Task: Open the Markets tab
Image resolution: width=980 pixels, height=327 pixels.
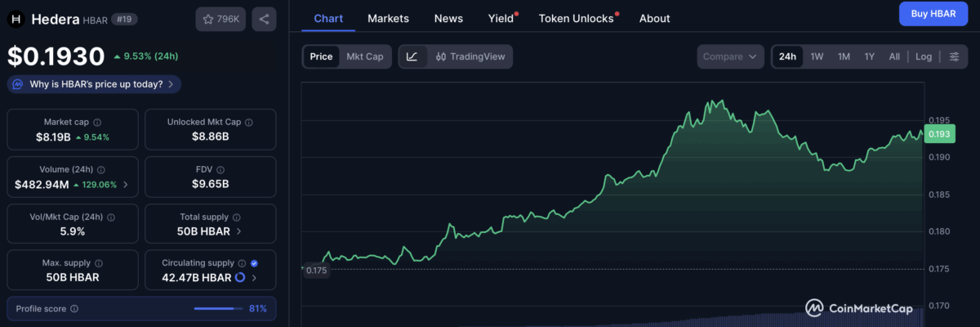Action: coord(388,18)
